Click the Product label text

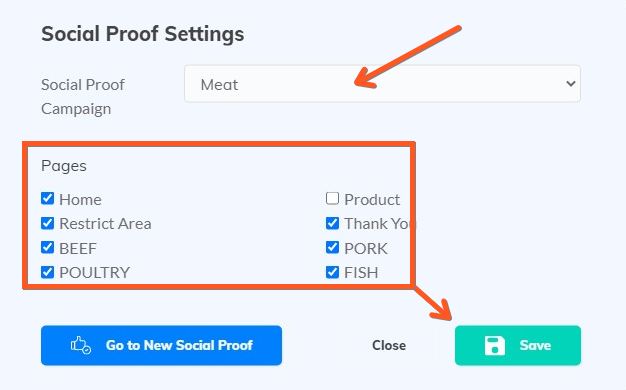(372, 200)
